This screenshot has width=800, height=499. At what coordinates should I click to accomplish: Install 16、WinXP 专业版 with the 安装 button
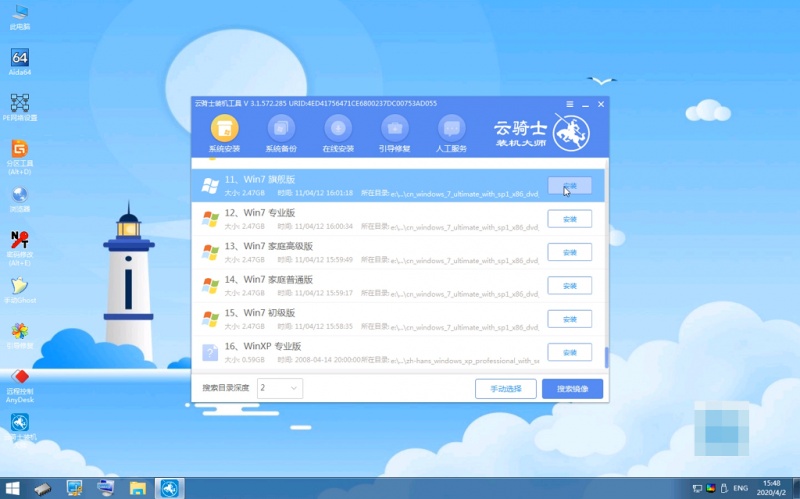(x=569, y=352)
